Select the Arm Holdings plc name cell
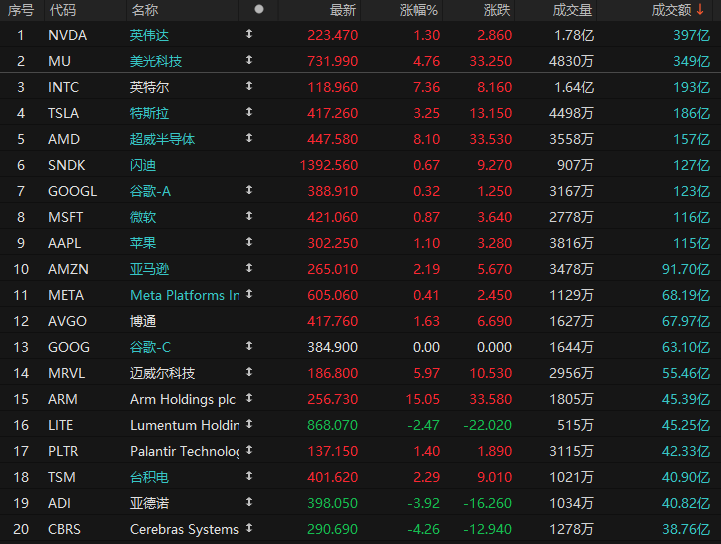721x544 pixels. tap(183, 399)
